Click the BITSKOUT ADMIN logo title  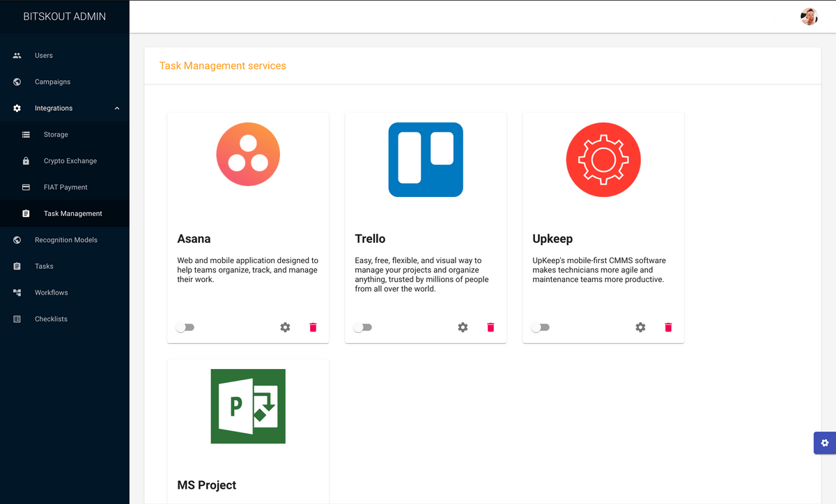click(65, 17)
